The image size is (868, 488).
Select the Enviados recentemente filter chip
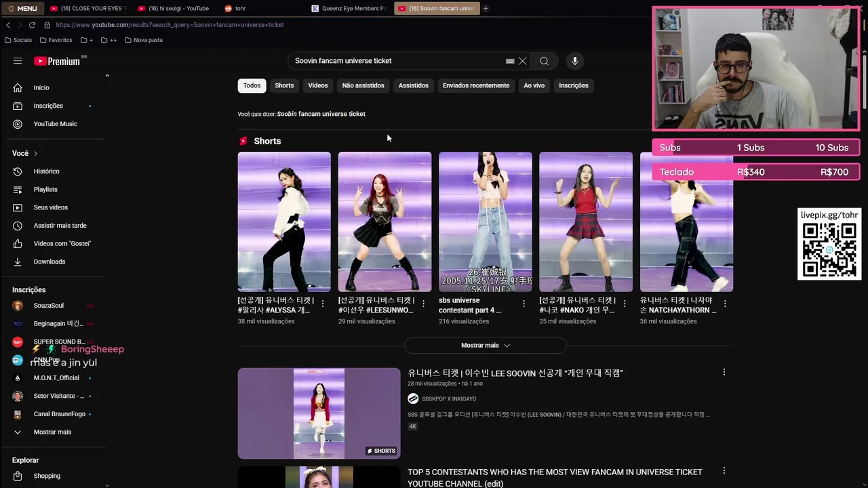(x=476, y=85)
